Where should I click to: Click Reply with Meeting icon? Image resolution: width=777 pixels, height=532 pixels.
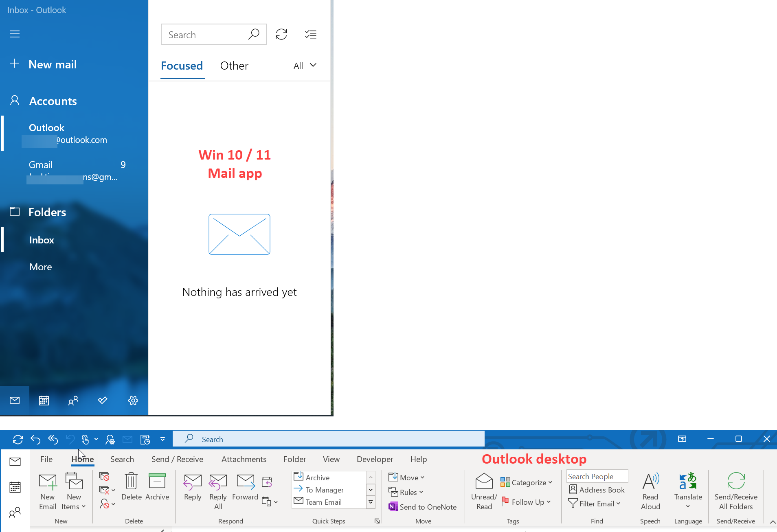tap(267, 482)
